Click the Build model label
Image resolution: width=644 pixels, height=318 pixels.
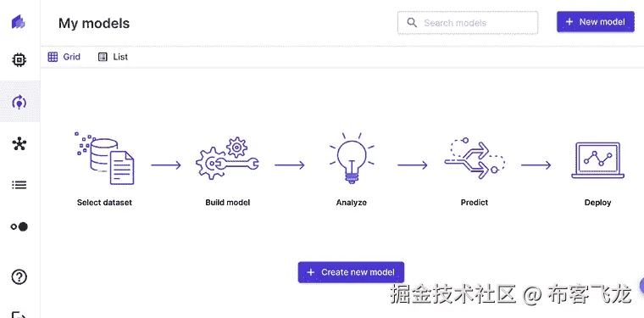point(228,203)
